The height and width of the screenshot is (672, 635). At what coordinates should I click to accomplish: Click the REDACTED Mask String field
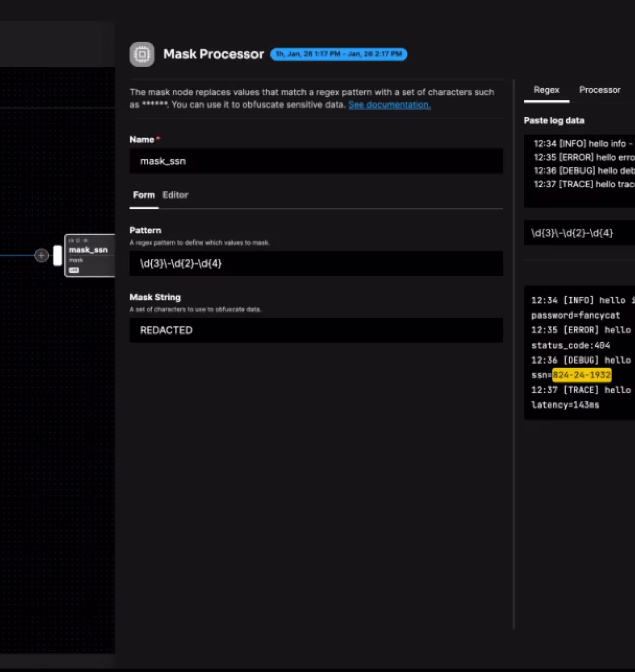click(x=316, y=330)
